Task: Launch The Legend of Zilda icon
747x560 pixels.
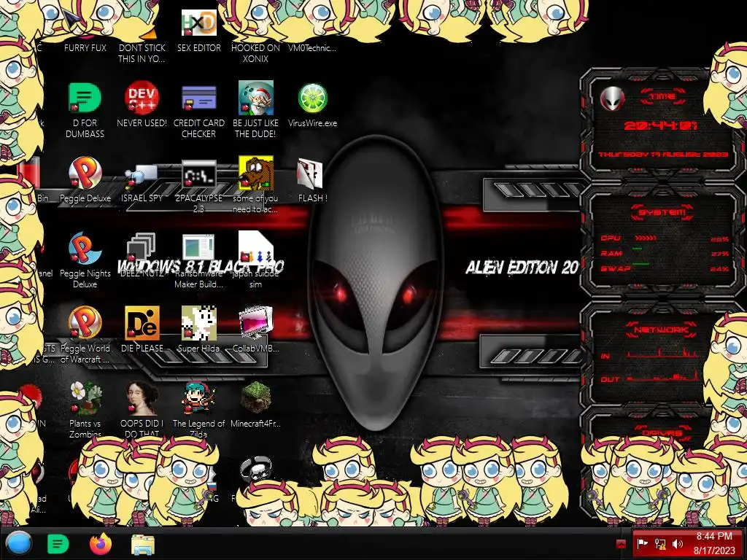Action: coord(198,398)
